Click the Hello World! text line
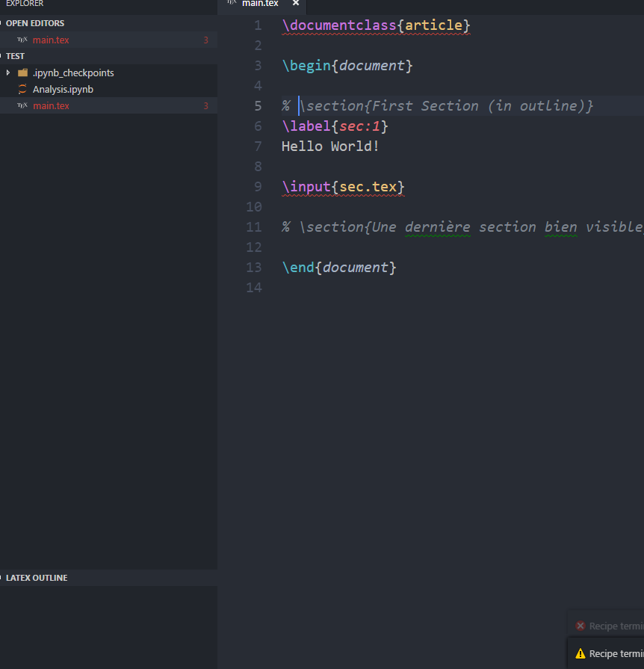644x669 pixels. [330, 147]
